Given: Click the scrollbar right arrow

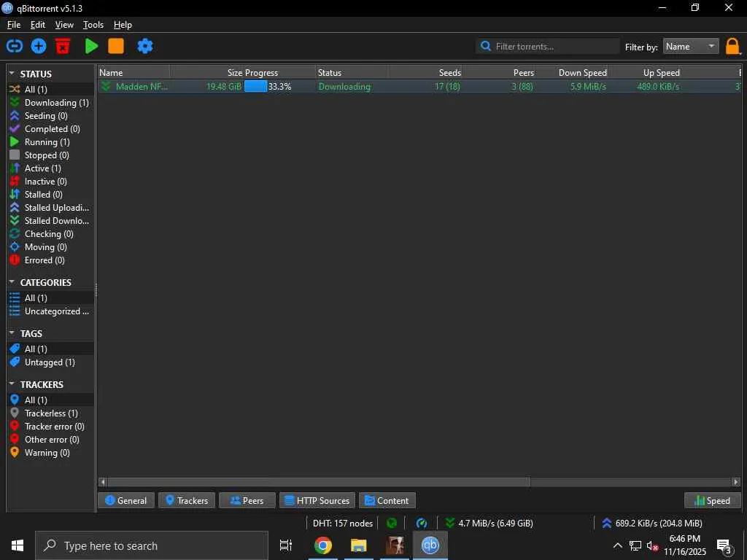Looking at the screenshot, I should click(736, 482).
